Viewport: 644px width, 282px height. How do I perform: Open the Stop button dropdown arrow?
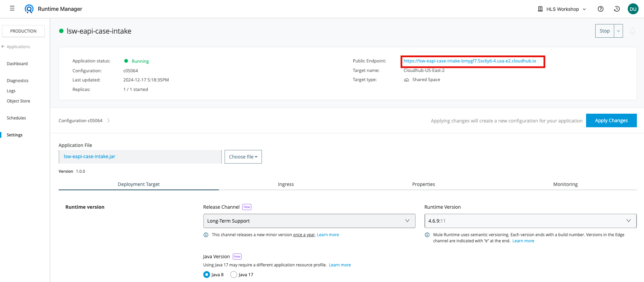618,31
